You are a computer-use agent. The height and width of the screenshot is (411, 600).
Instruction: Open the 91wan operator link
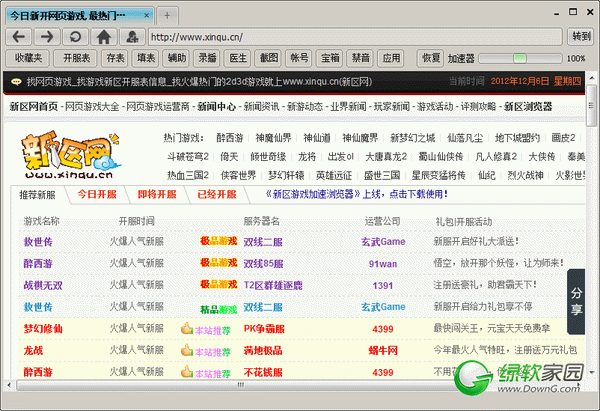383,264
